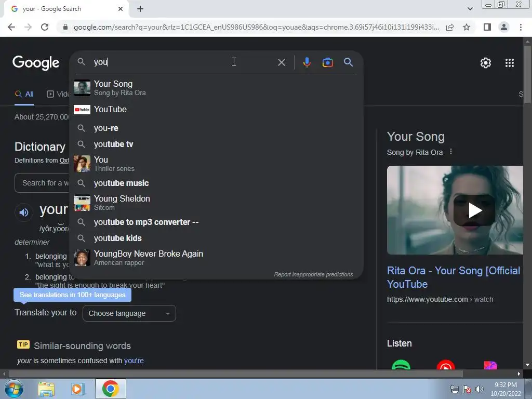Choose the 'you-re' suggestion
Viewport: 532px width, 399px height.
pos(216,128)
